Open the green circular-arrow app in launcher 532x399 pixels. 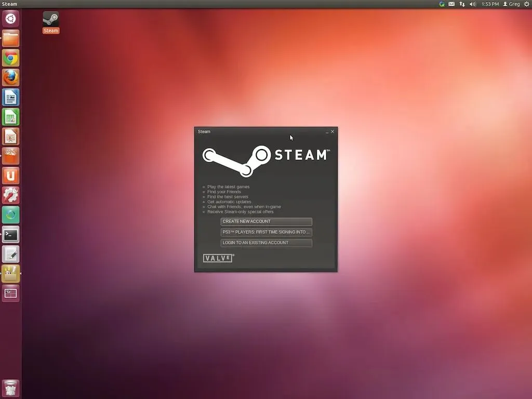(10, 215)
